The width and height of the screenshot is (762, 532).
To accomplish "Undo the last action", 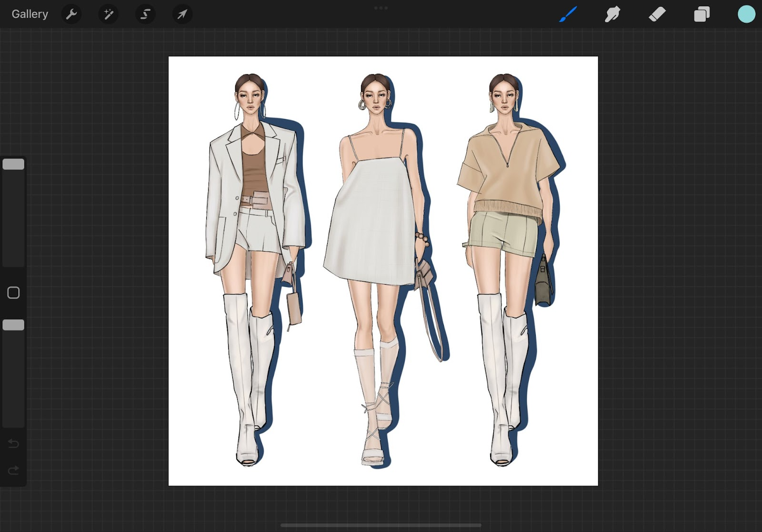I will coord(13,444).
